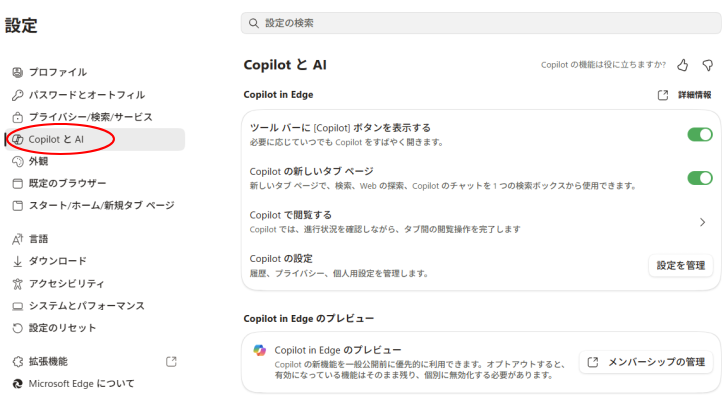728x404 pixels.
Task: Click the Microsoft Edge logo icon
Action: (18, 384)
